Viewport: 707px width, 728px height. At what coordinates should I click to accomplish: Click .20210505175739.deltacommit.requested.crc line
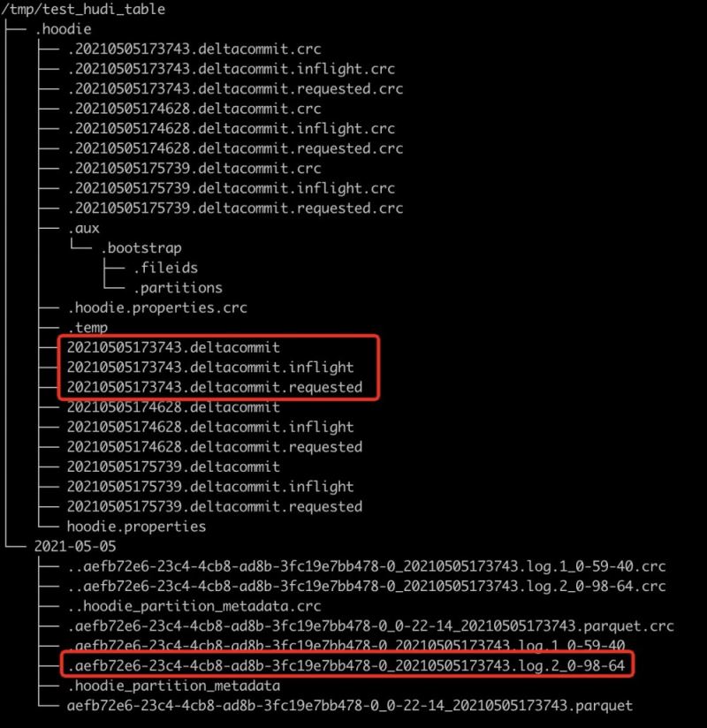[x=235, y=209]
